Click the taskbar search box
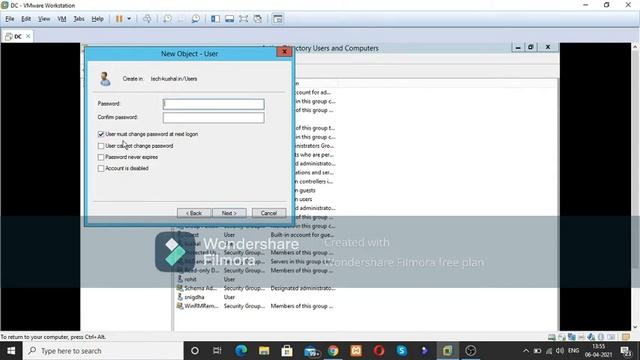This screenshot has height=360, width=640. 104,351
